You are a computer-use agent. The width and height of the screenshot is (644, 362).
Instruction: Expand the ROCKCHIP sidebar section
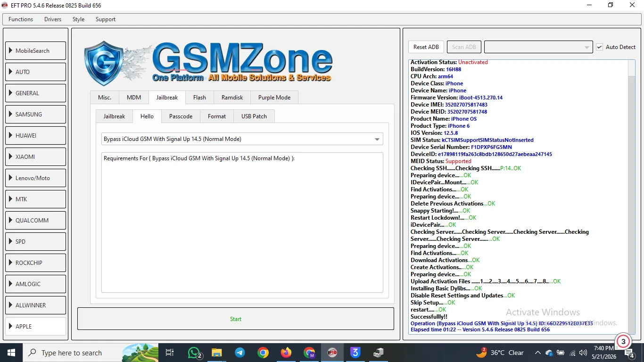[x=36, y=263]
